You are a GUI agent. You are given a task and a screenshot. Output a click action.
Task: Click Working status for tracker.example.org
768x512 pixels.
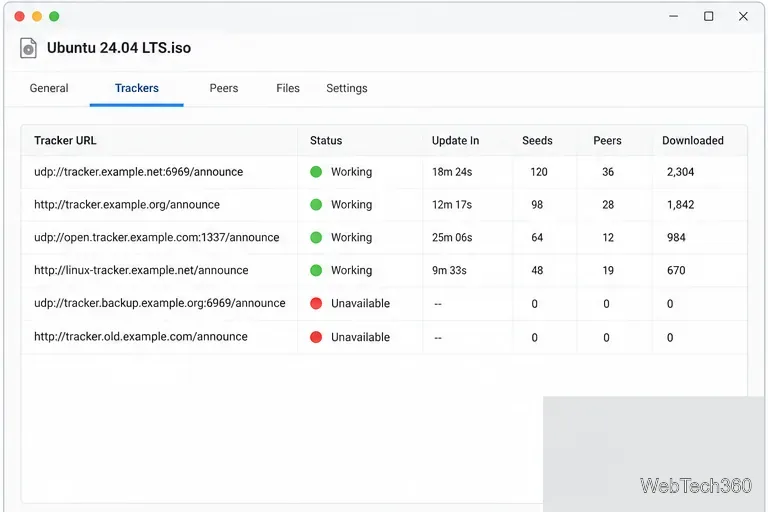point(351,205)
